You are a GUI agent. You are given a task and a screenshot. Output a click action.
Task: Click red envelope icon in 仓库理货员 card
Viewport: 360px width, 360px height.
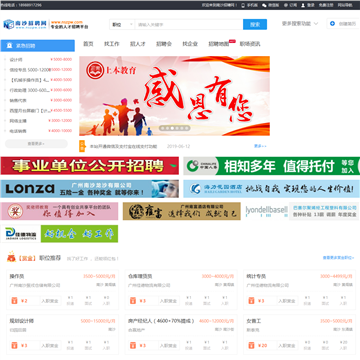(x=133, y=301)
